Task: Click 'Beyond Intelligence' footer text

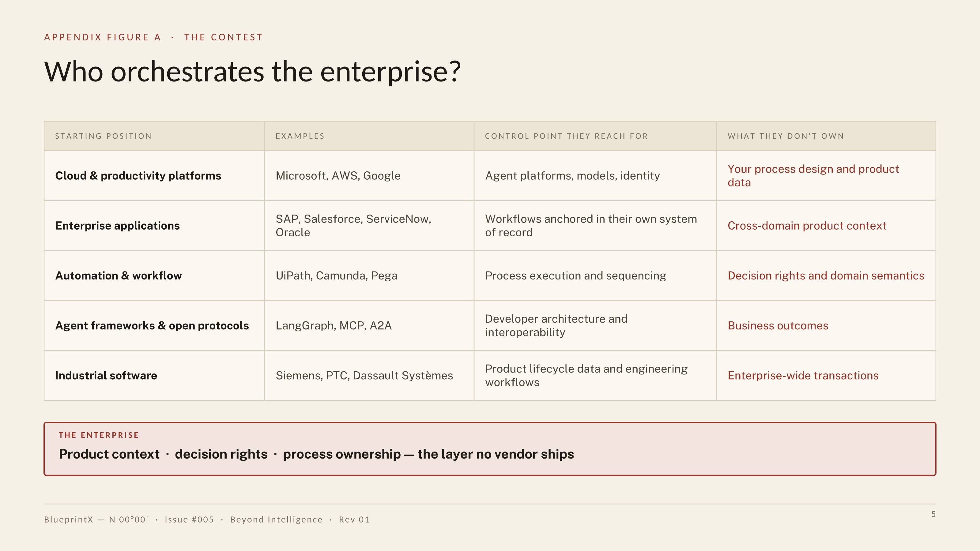Action: pyautogui.click(x=277, y=519)
